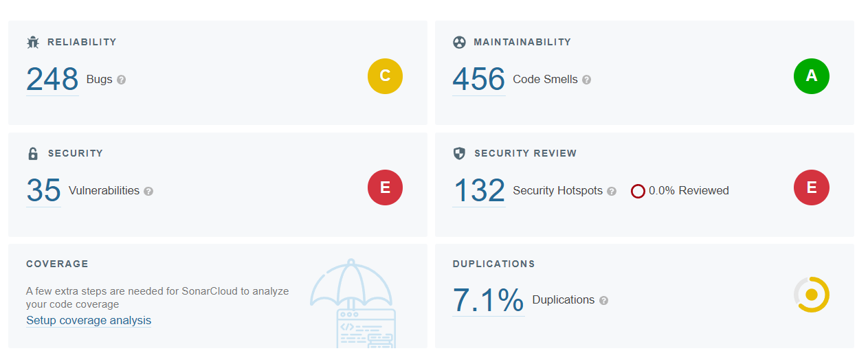This screenshot has width=868, height=364.
Task: Click the Bugs label text
Action: tap(100, 80)
